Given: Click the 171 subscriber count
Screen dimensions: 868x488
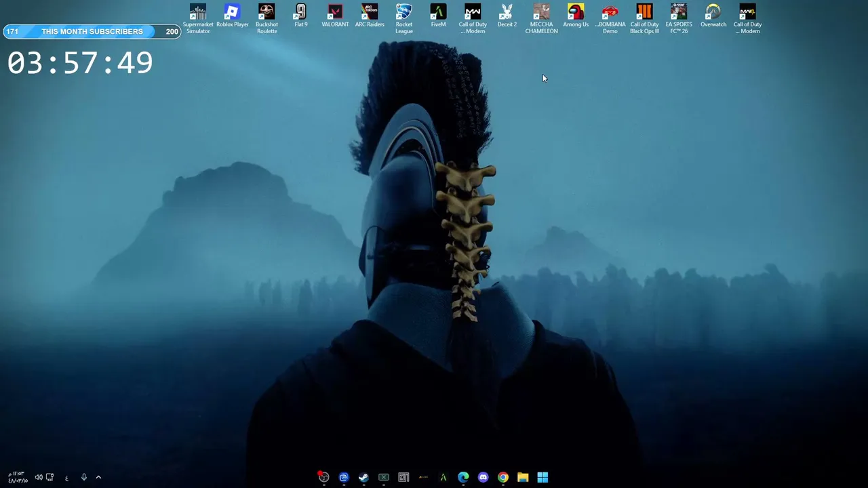Looking at the screenshot, I should (x=12, y=31).
